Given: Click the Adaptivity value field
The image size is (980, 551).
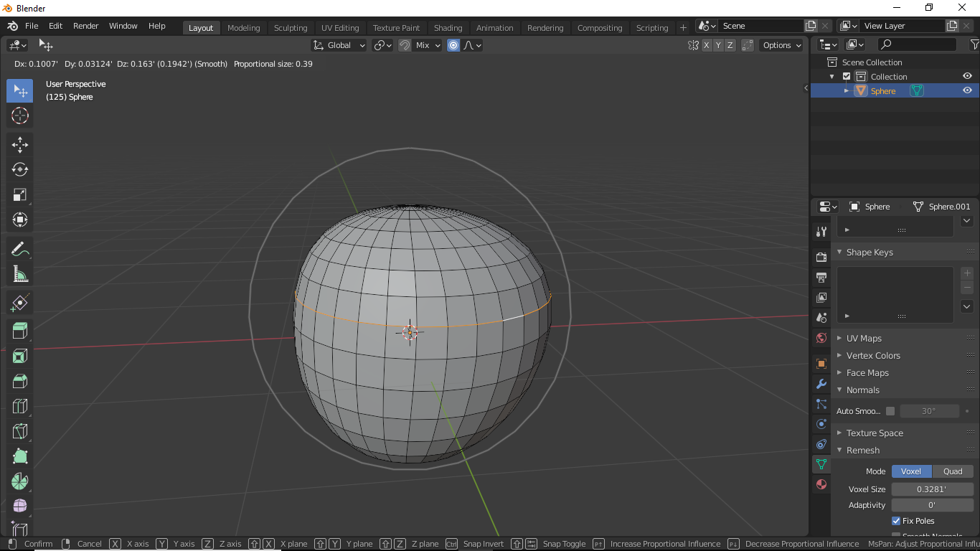Looking at the screenshot, I should coord(932,505).
